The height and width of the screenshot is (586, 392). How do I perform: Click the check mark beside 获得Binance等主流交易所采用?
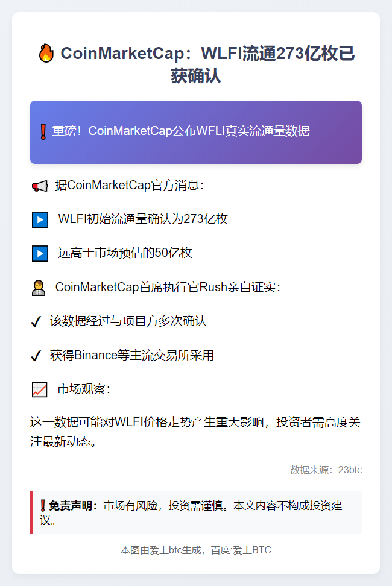click(x=36, y=356)
